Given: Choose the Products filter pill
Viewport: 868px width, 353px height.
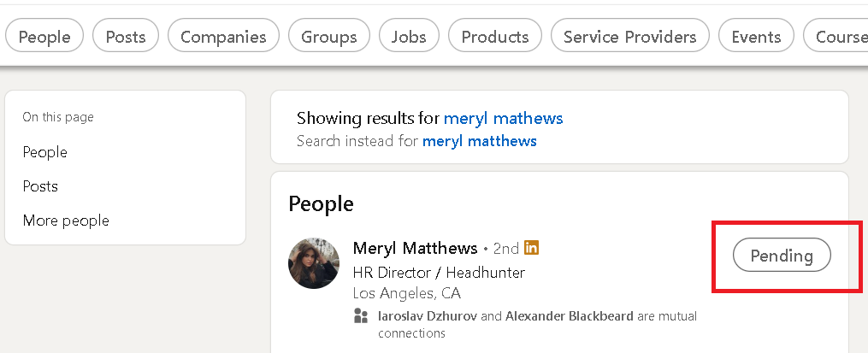Looking at the screenshot, I should pos(495,37).
